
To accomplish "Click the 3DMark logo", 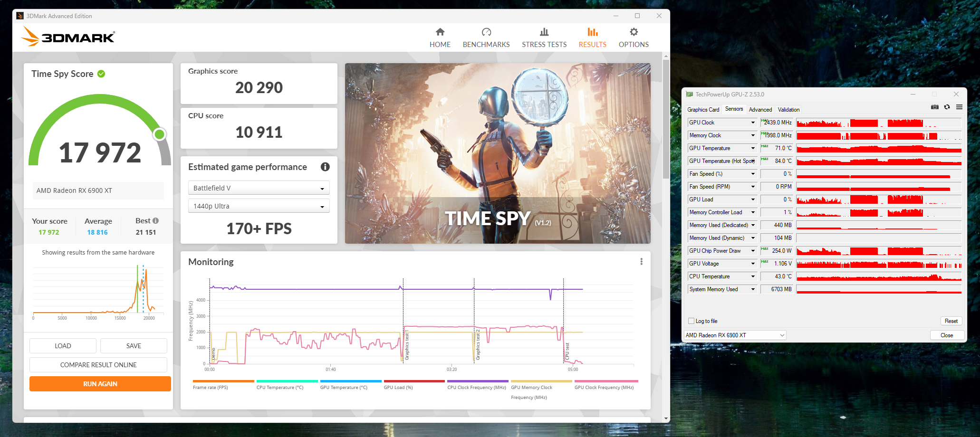I will tap(68, 37).
